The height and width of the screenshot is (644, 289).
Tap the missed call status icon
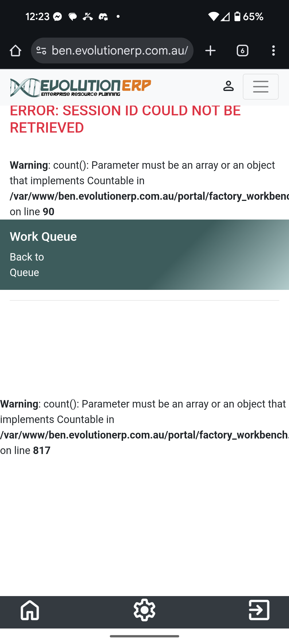click(88, 17)
